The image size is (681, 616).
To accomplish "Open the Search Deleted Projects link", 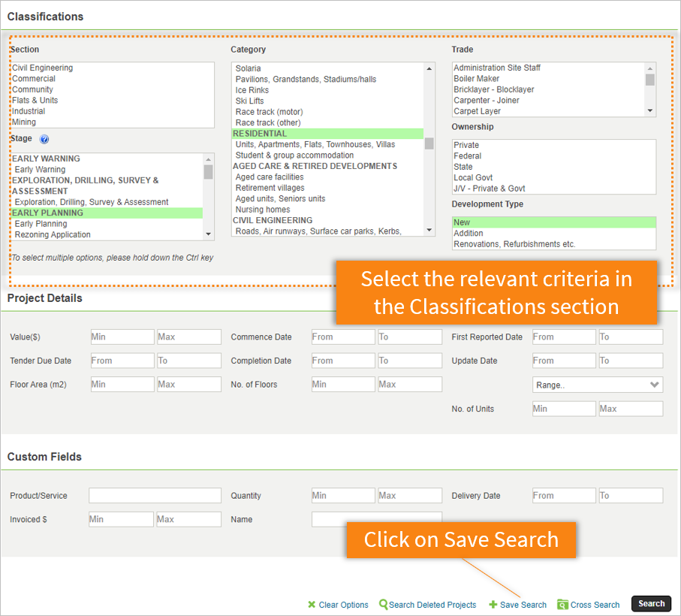I will pos(432,605).
